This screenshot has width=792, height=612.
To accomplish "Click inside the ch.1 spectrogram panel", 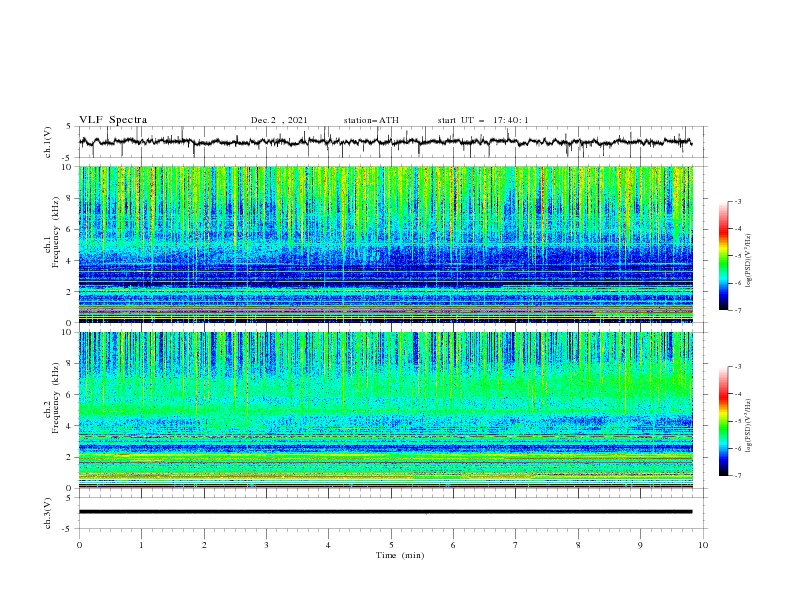I will point(386,244).
